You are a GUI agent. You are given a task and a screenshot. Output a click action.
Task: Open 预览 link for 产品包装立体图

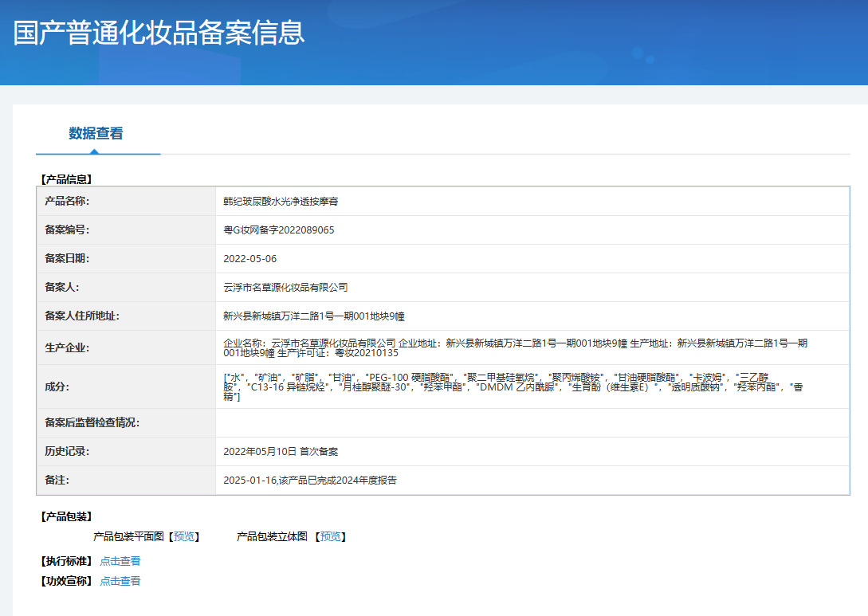[332, 536]
